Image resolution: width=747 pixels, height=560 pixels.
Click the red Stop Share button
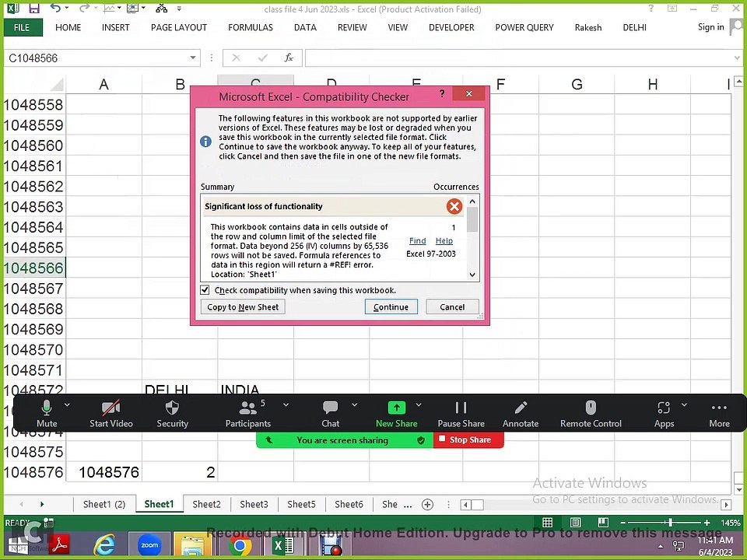pyautogui.click(x=468, y=439)
